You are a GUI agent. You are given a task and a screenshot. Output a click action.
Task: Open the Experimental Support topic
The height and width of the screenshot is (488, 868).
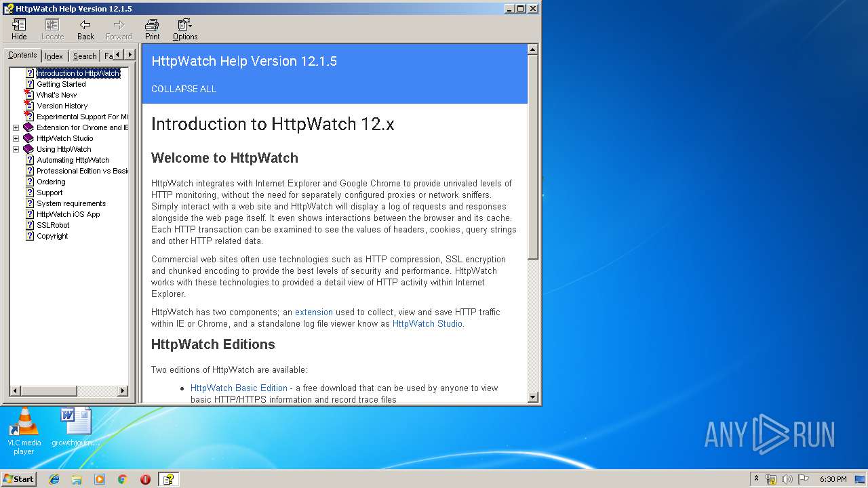(82, 117)
